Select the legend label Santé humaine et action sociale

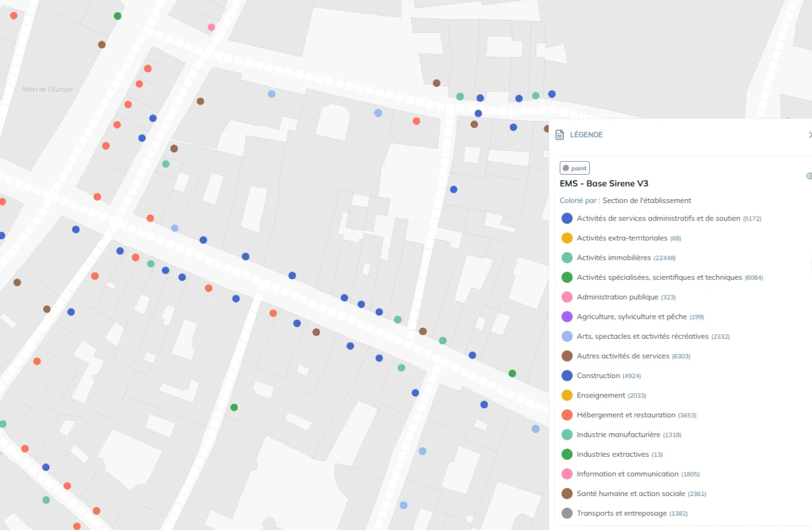631,494
